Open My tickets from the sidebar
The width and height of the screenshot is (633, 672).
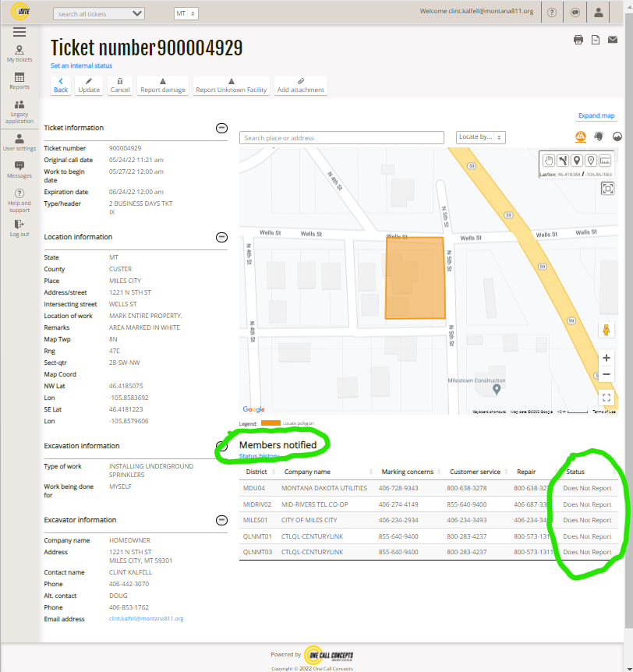tap(19, 54)
